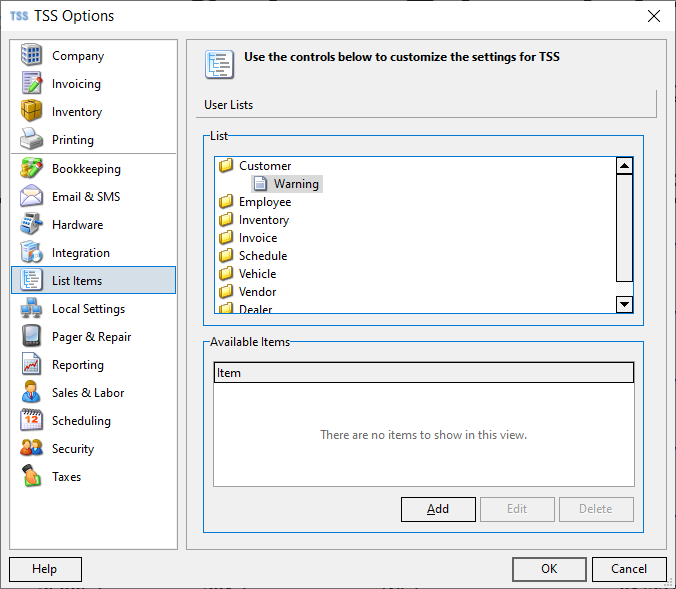Go to Inventory options label
Image resolution: width=676 pixels, height=589 pixels.
click(x=77, y=112)
